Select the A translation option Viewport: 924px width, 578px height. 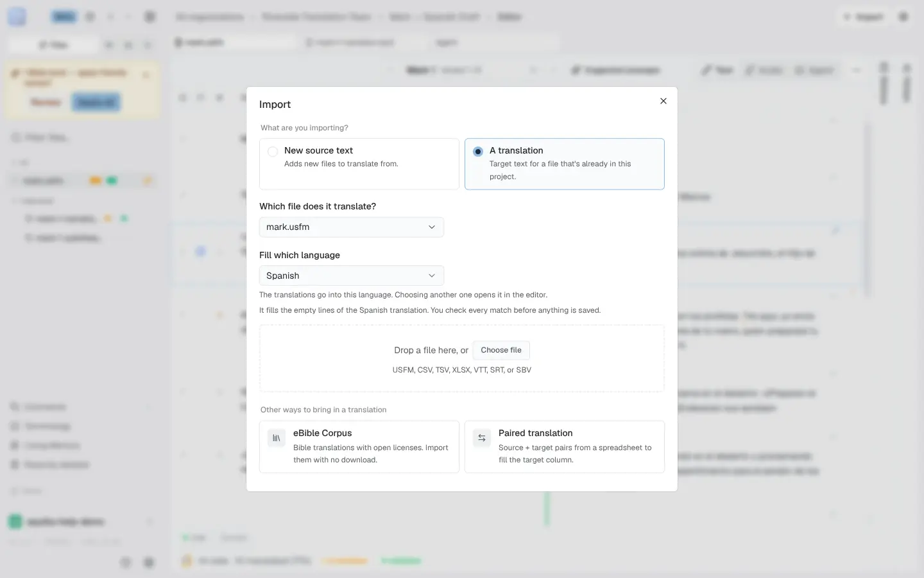coord(565,164)
